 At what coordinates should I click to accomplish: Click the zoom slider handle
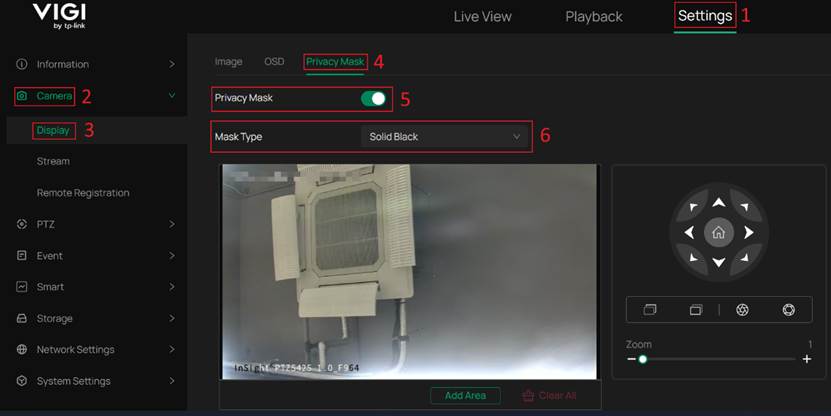coord(643,359)
